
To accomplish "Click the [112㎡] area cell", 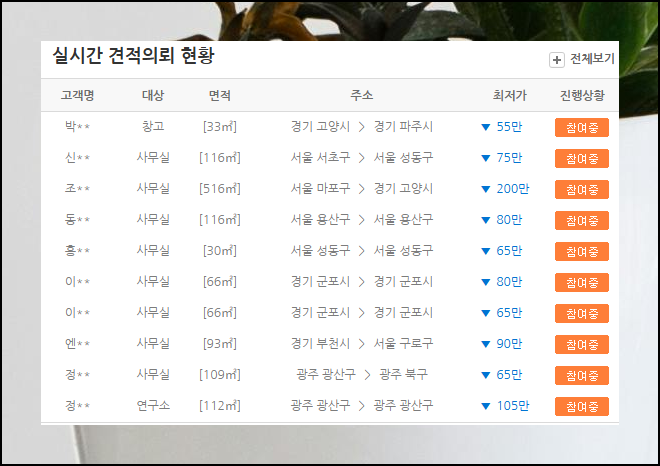I will (x=220, y=406).
